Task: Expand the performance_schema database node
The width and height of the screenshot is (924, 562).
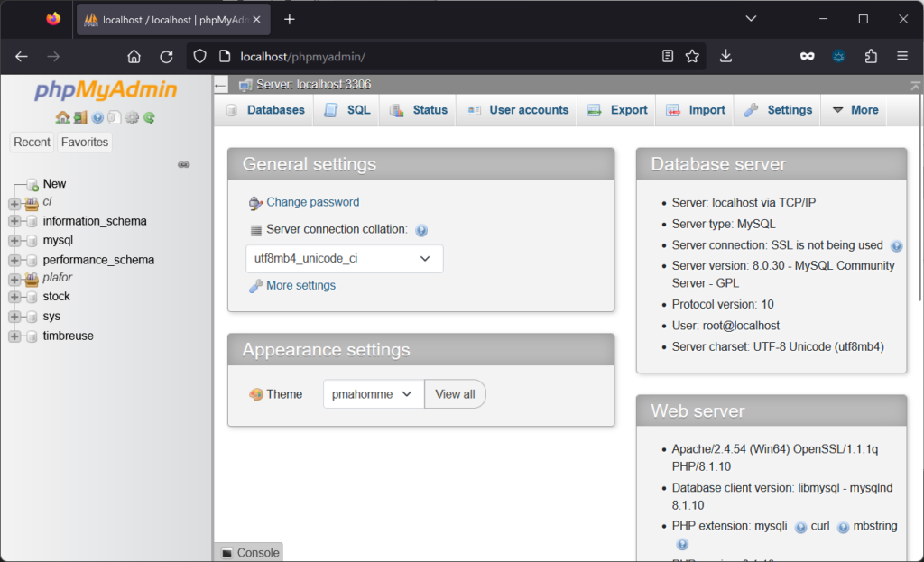Action: tap(14, 261)
